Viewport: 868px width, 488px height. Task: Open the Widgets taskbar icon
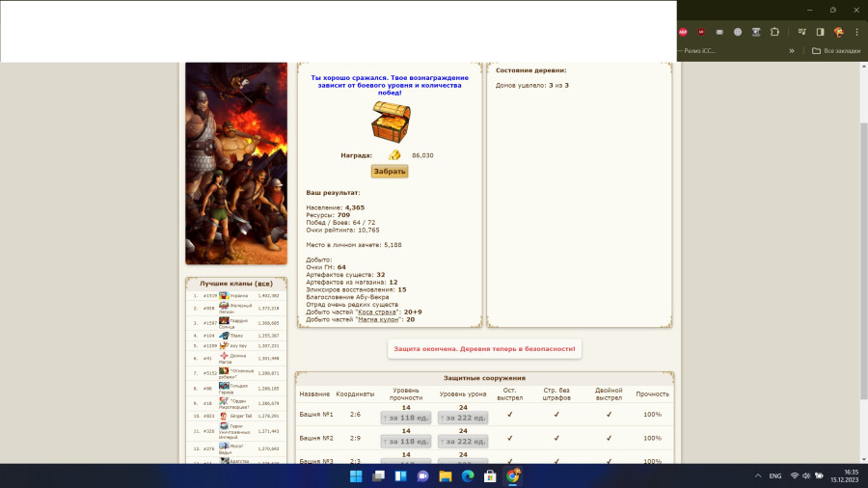[x=401, y=475]
